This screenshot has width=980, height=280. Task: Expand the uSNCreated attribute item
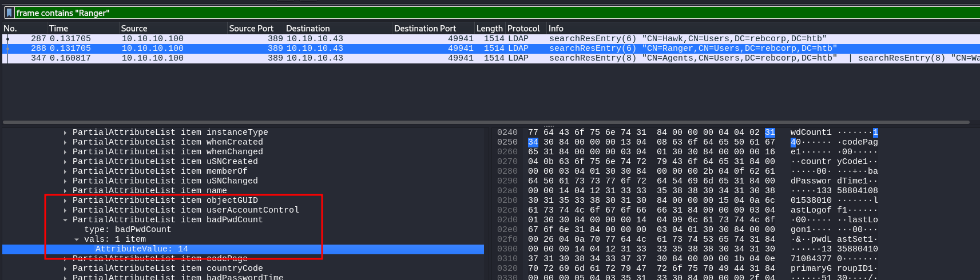(65, 162)
